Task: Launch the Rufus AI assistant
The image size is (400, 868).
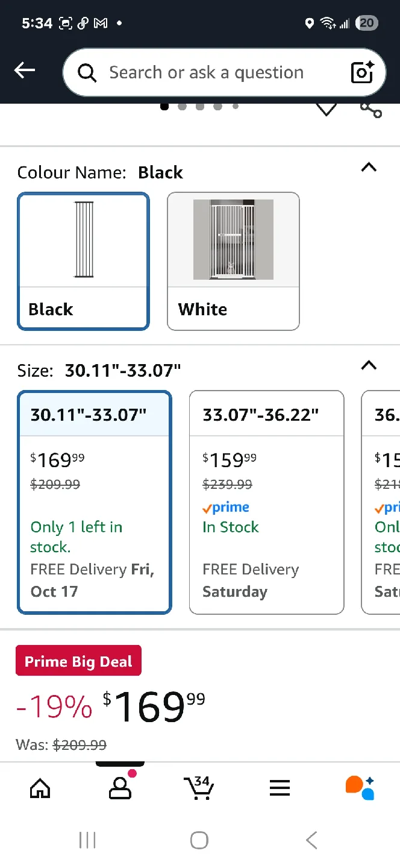Action: point(360,788)
